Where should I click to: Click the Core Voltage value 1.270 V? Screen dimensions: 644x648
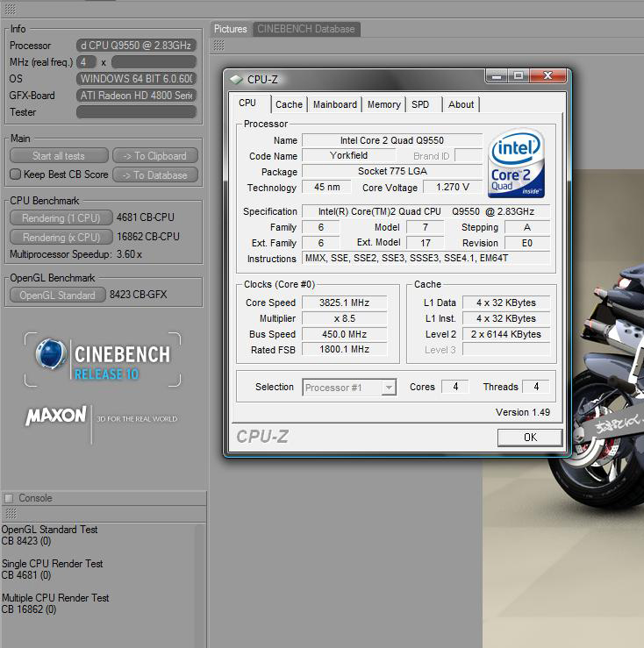pos(453,187)
